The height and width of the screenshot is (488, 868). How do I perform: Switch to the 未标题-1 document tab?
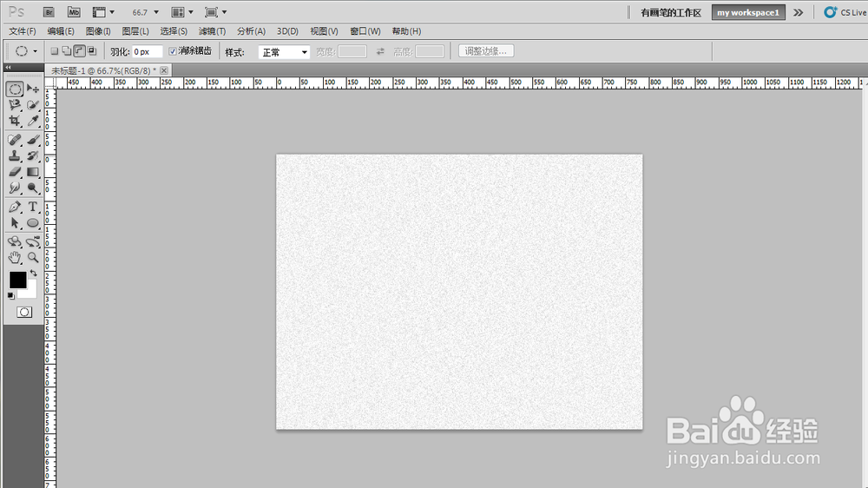[x=103, y=70]
